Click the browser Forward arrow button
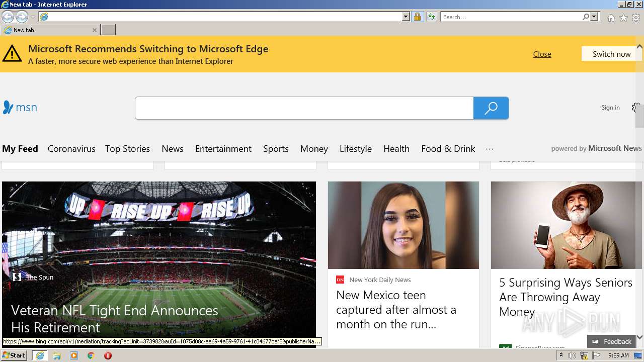This screenshot has width=644, height=362. click(22, 17)
